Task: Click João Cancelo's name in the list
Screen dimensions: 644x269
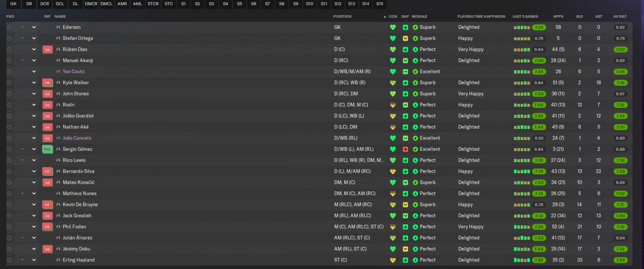Action: [x=77, y=138]
